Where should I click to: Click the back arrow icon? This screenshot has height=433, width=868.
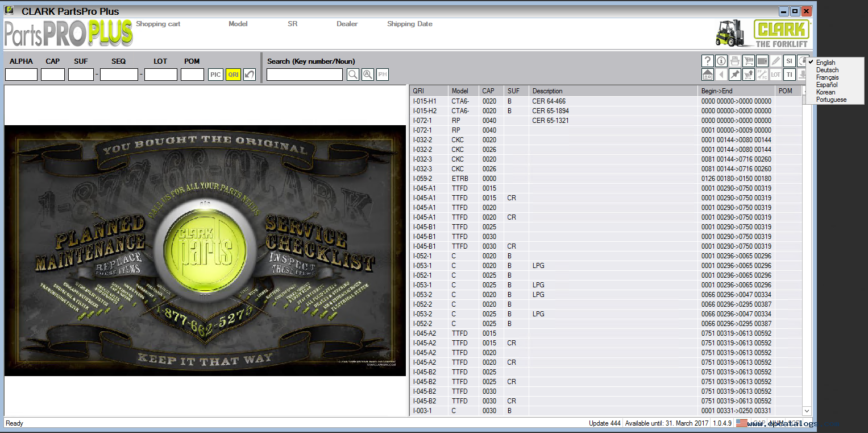[721, 75]
